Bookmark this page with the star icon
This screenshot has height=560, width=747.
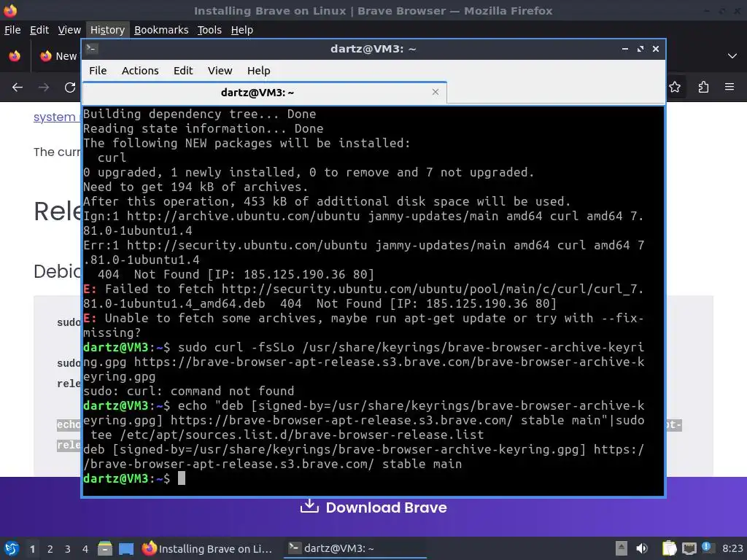point(675,87)
